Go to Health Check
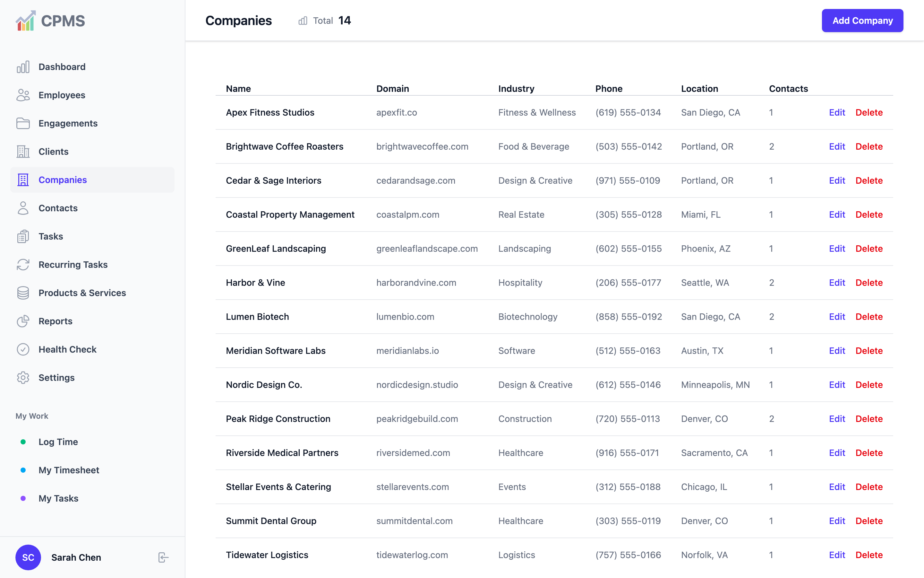Image resolution: width=924 pixels, height=578 pixels. pos(92,349)
